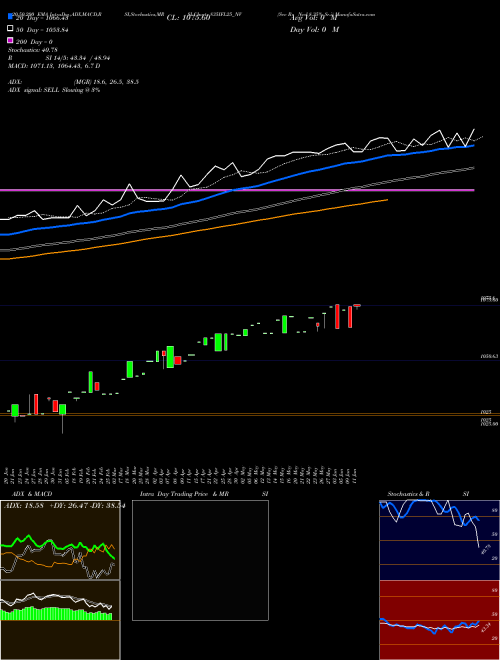Image resolution: width=500 pixels, height=660 pixels.
Task: Click the 'Intra Day Trading Price & MR' title
Action: coord(184,494)
